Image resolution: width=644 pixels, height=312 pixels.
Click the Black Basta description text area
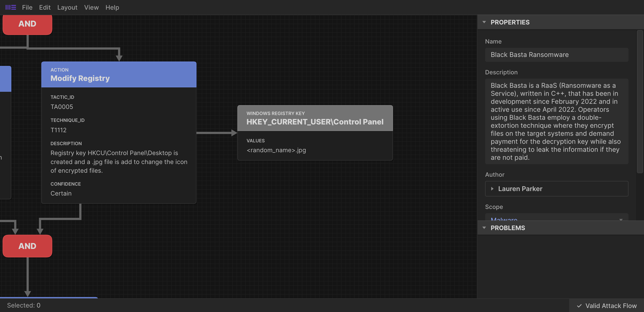(556, 121)
